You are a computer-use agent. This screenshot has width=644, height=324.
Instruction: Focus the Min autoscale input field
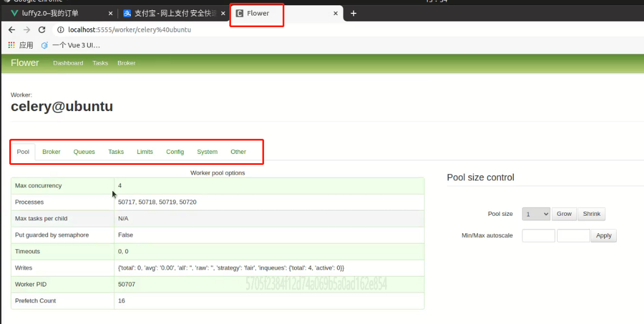[x=539, y=235]
